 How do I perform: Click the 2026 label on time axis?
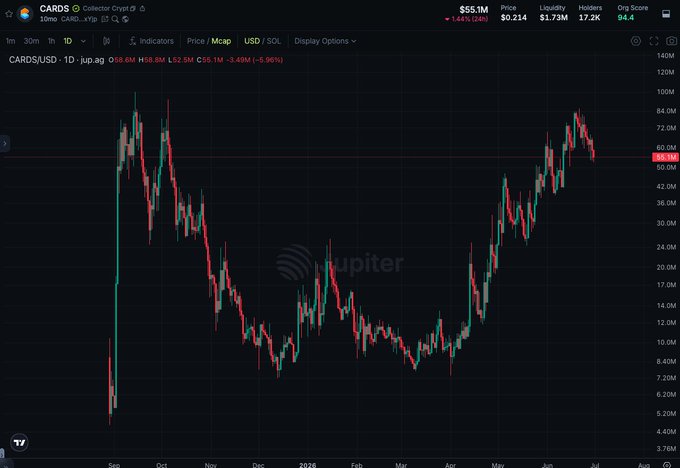point(307,465)
